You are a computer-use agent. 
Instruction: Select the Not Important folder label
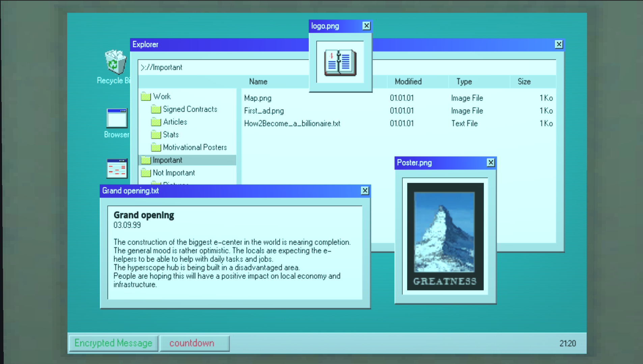tap(174, 173)
